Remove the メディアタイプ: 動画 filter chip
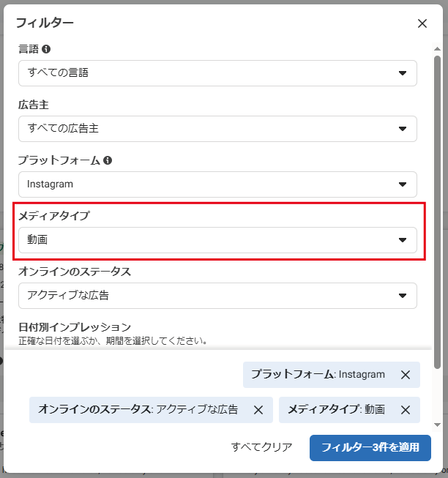Image resolution: width=448 pixels, height=478 pixels. coord(406,410)
